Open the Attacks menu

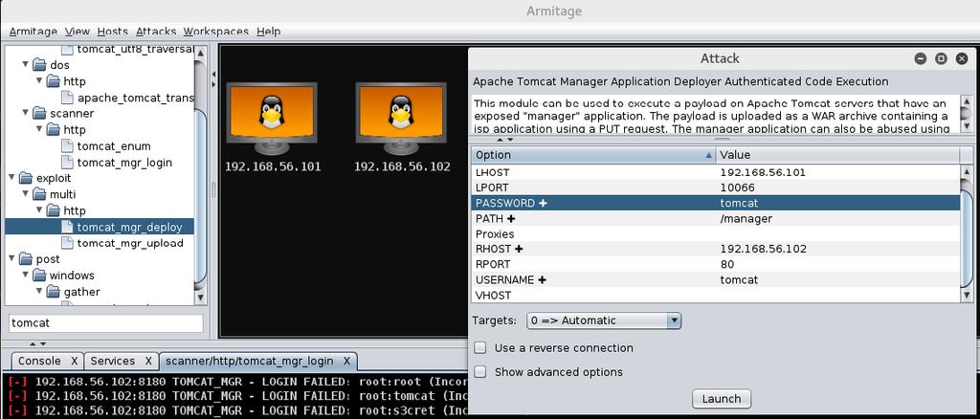tap(156, 32)
